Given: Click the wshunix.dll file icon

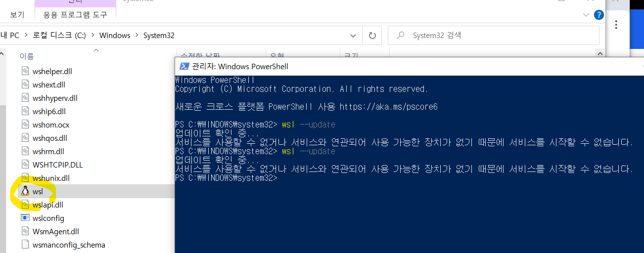Looking at the screenshot, I should pyautogui.click(x=25, y=178).
